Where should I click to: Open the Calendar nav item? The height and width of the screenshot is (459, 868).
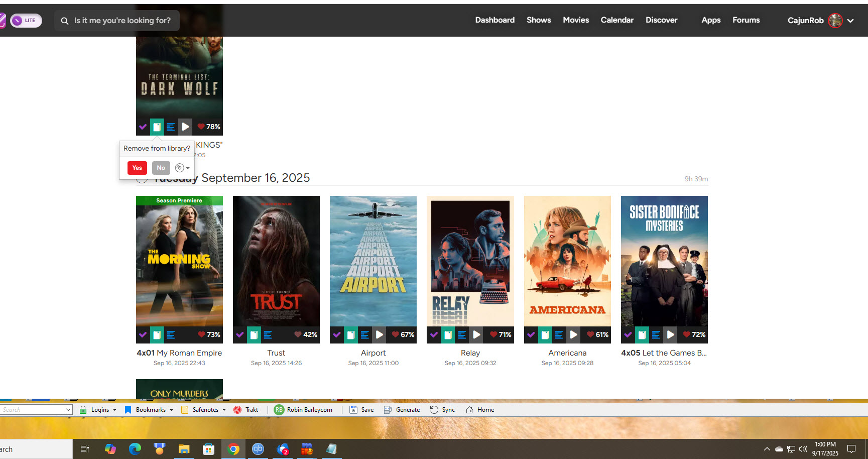(617, 20)
